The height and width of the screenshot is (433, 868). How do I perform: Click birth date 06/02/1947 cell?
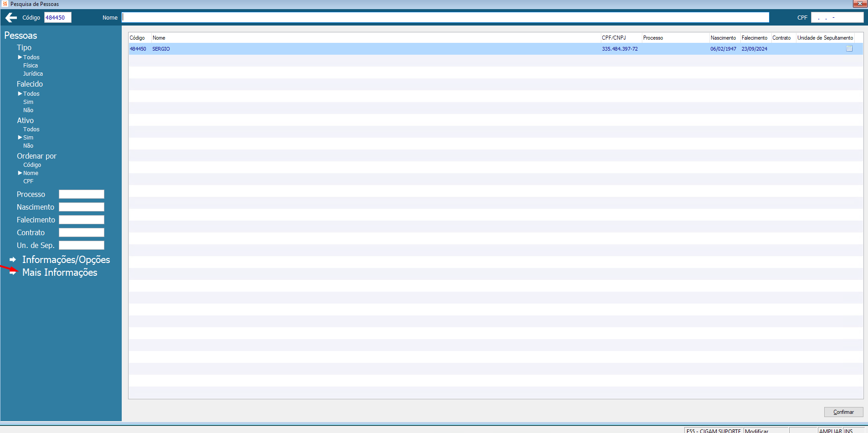[723, 49]
